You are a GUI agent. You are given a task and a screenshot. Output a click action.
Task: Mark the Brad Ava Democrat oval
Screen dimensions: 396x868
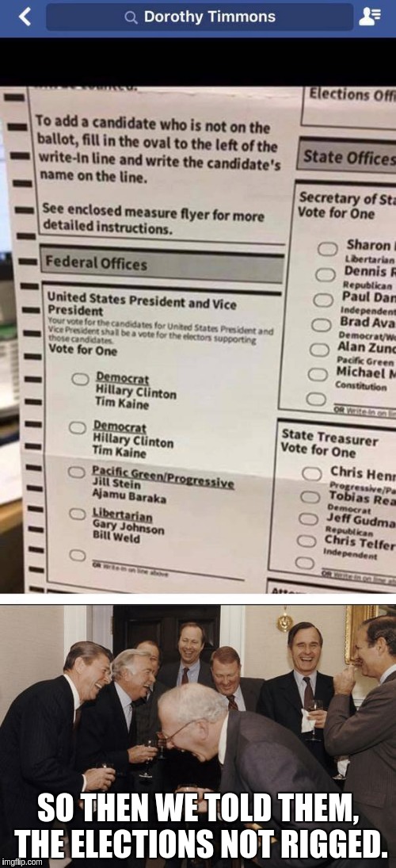[321, 325]
